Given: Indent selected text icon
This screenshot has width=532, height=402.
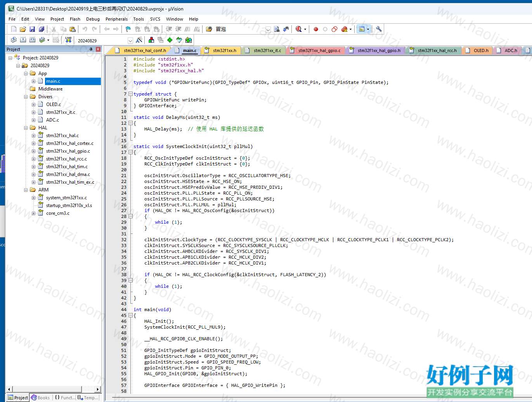Looking at the screenshot, I should (169, 29).
